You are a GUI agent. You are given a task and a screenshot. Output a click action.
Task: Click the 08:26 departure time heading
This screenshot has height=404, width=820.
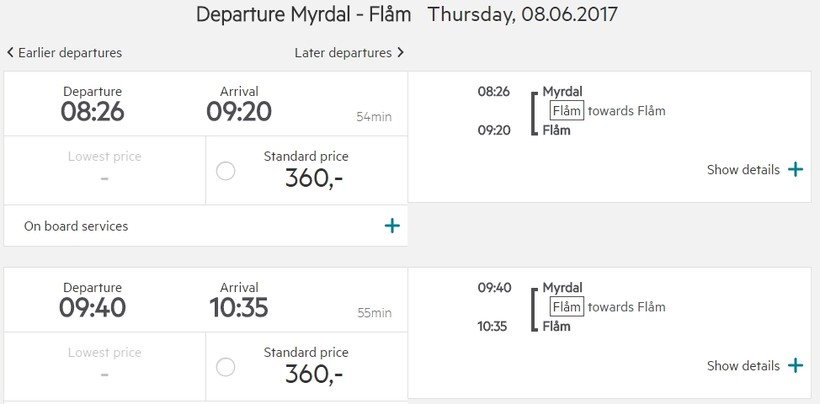(x=92, y=111)
